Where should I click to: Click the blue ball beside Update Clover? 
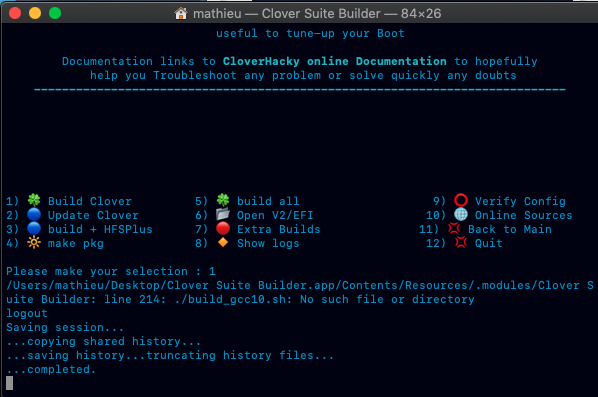[x=34, y=214]
